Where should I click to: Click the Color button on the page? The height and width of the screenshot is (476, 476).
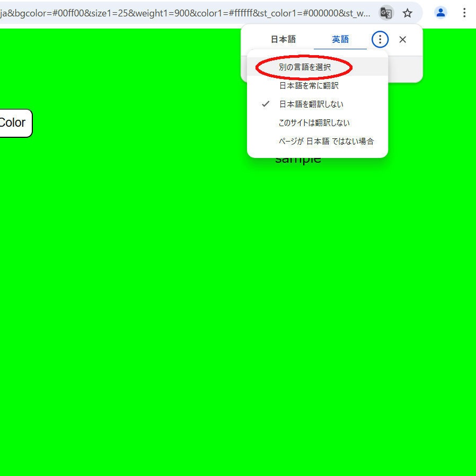tap(15, 123)
